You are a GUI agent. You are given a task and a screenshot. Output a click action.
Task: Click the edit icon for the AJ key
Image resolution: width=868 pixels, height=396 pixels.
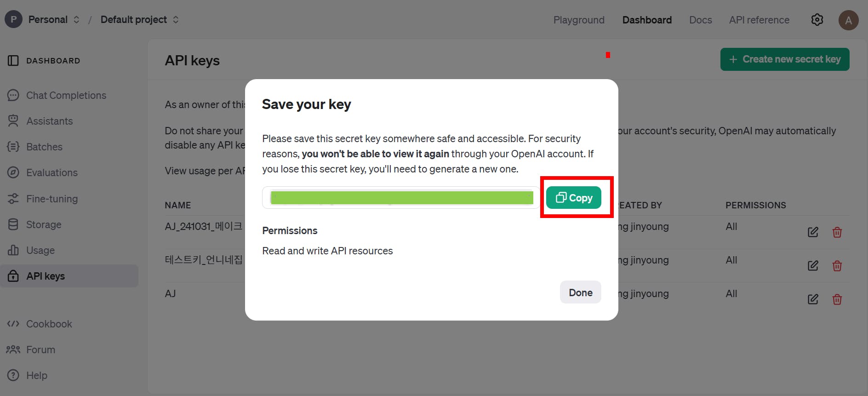(813, 299)
